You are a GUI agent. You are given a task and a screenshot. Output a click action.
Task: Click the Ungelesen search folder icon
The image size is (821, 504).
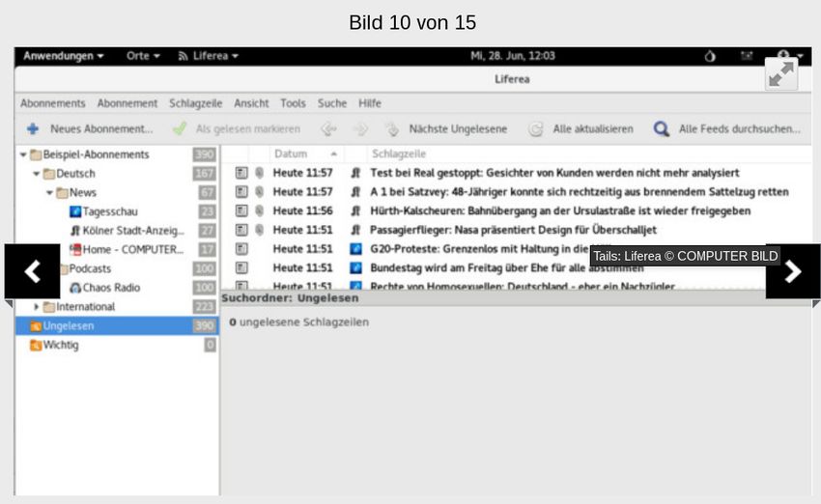tap(36, 326)
